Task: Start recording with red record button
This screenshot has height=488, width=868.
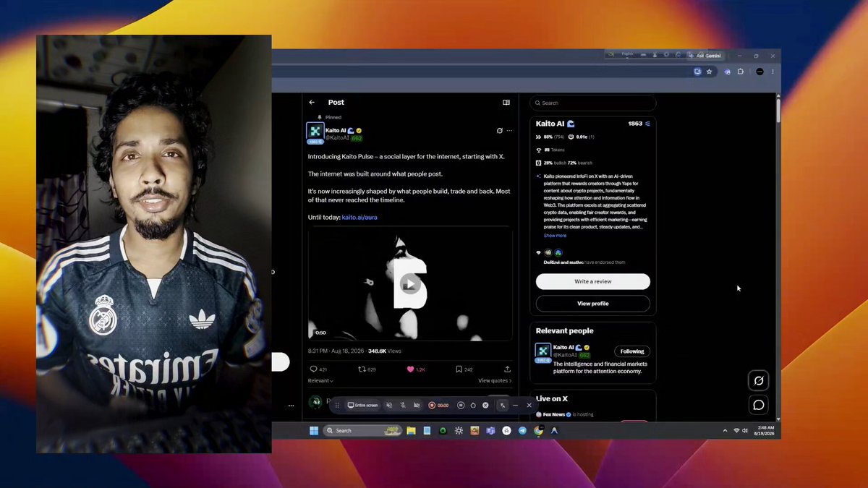Action: (x=432, y=406)
